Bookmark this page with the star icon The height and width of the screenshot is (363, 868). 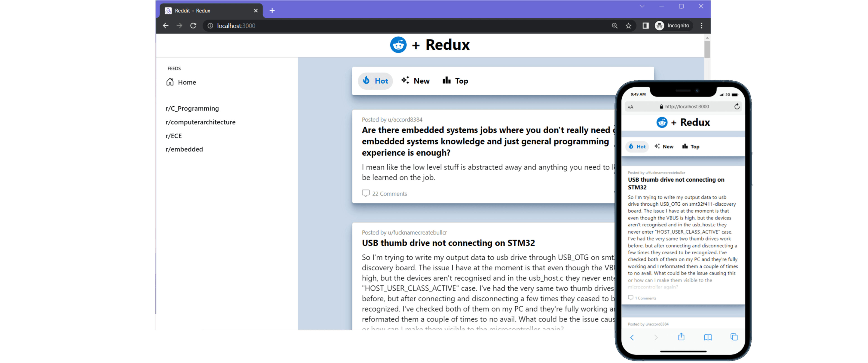(628, 26)
